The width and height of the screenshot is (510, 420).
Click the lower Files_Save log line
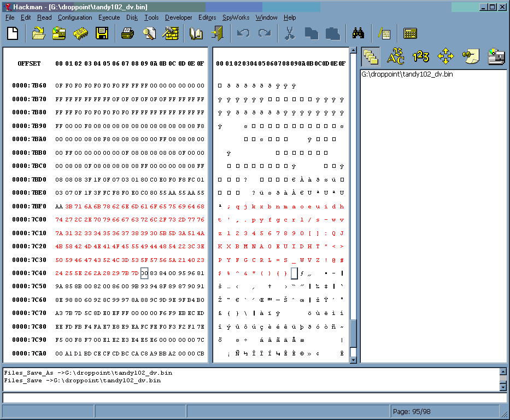click(x=83, y=381)
